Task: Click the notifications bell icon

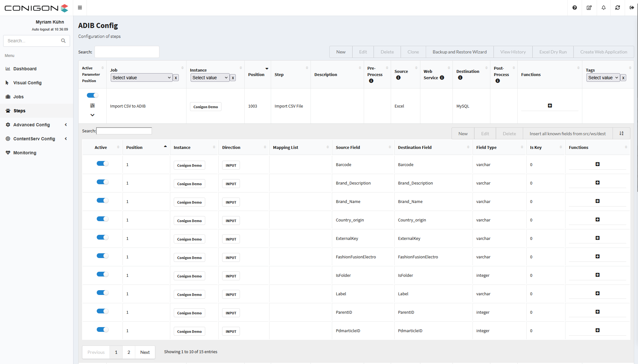Action: 603,8
